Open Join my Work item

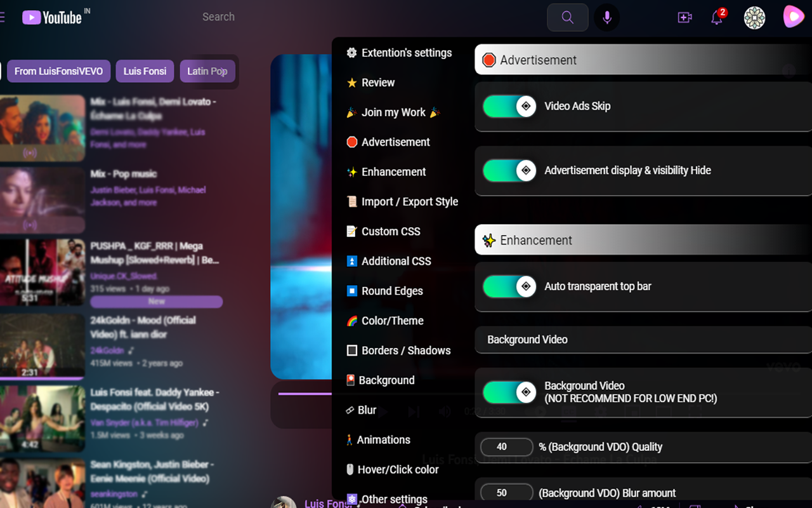click(393, 112)
